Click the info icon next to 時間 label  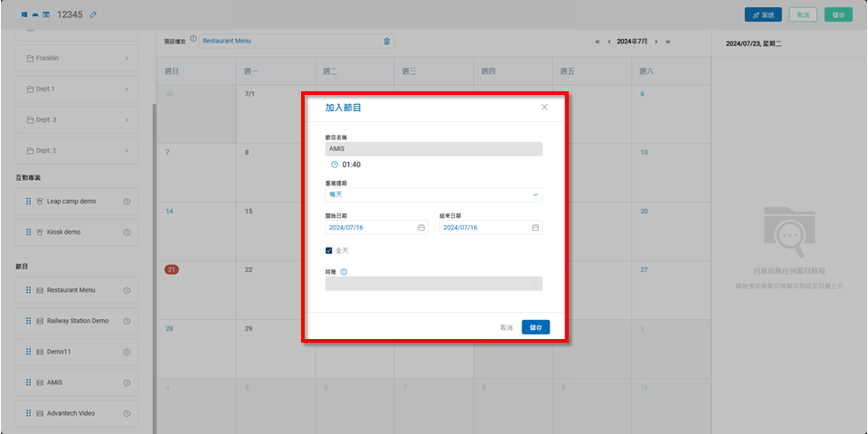pyautogui.click(x=345, y=270)
